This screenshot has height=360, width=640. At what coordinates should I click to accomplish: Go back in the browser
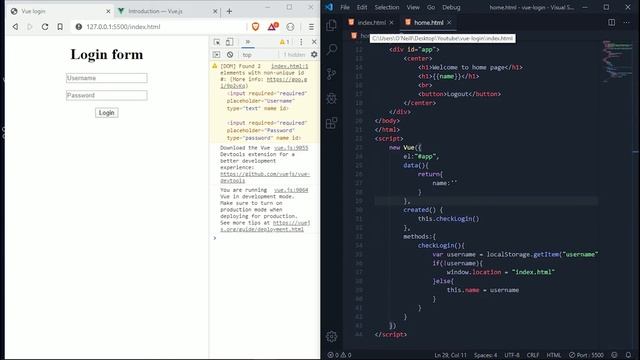[x=15, y=27]
